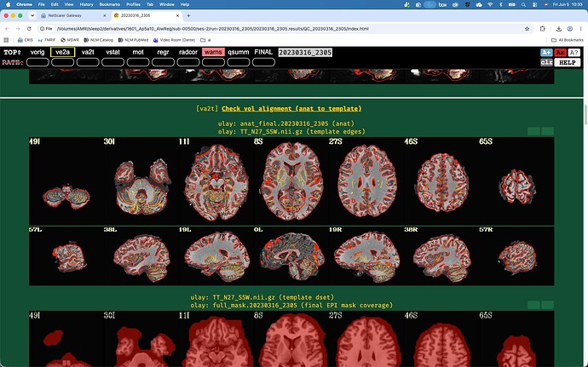This screenshot has height=367, width=588.
Task: Open the Bookmarks menu in menu bar
Action: pyautogui.click(x=109, y=4)
